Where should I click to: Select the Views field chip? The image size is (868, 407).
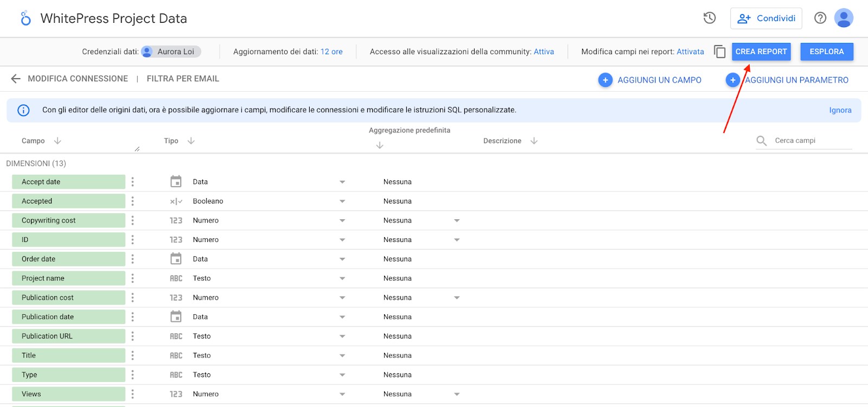tap(68, 394)
